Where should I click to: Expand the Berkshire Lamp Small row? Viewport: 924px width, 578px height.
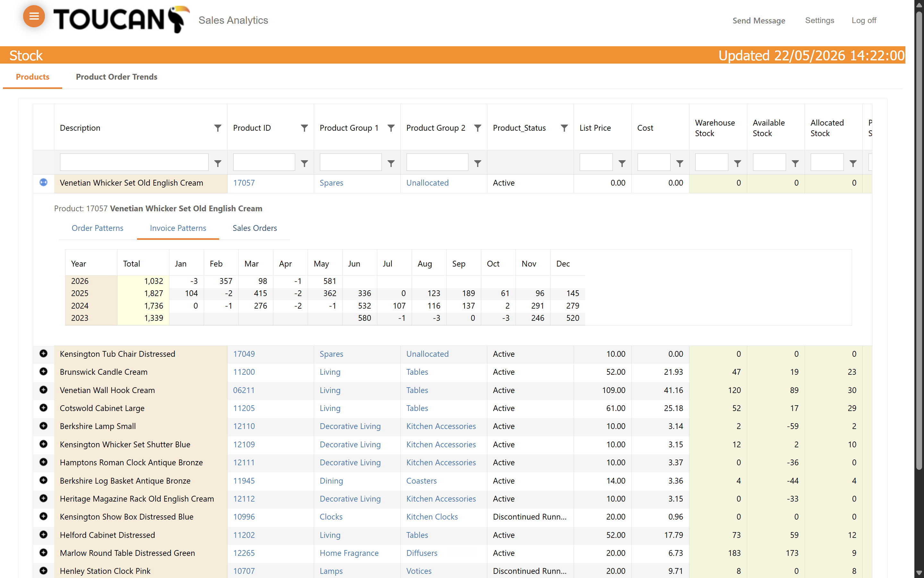tap(44, 426)
